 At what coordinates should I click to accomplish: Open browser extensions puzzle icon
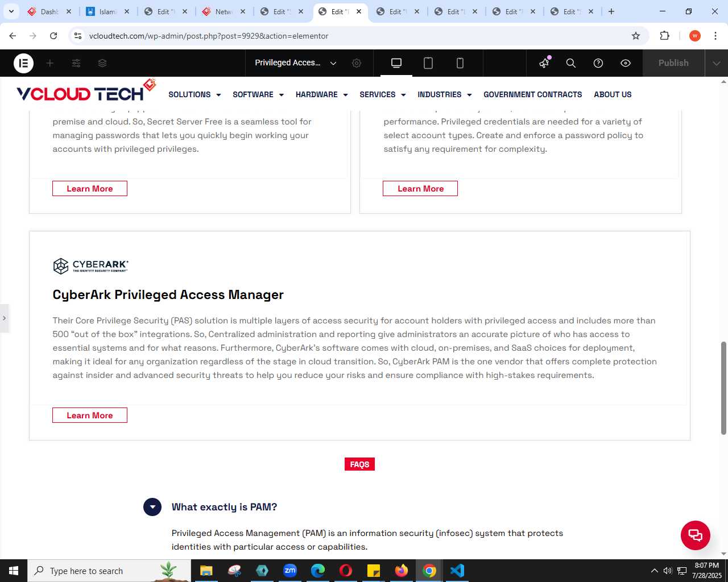point(664,36)
